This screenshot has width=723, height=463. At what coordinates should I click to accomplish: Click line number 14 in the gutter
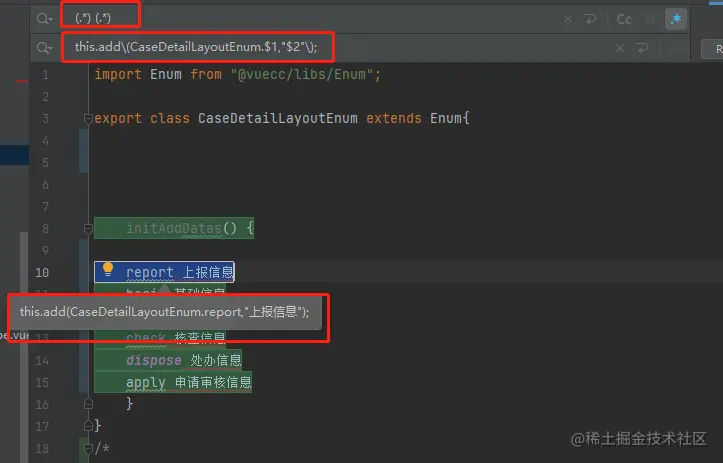[42, 361]
